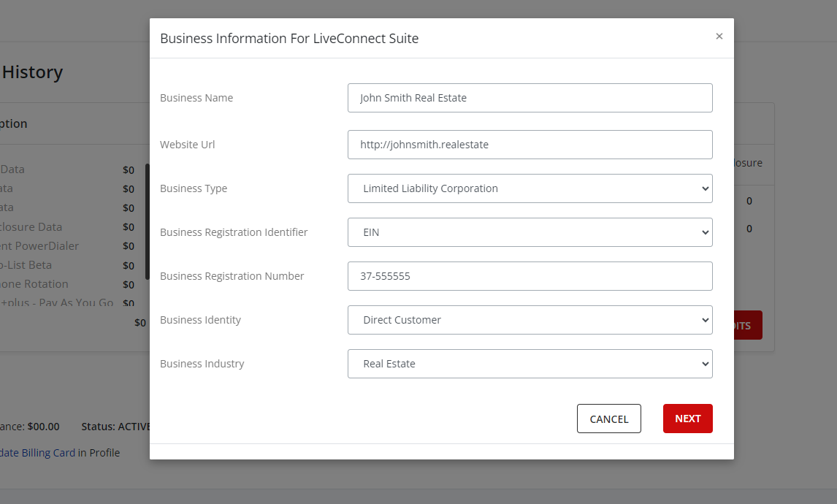Click the partially hidden red button behind dialog
This screenshot has height=504, width=837.
pos(748,325)
